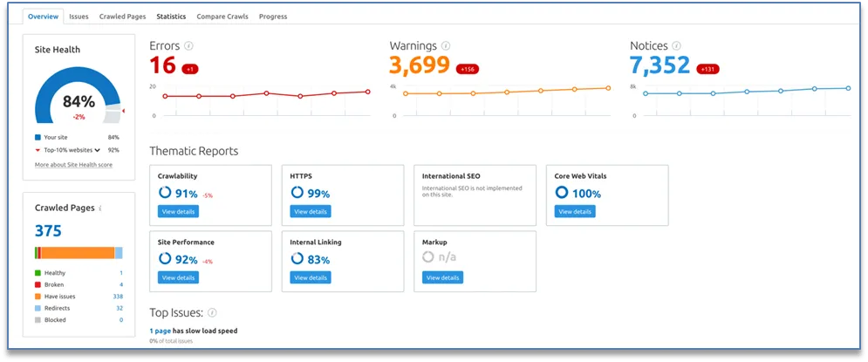Click View details in the Markup card
This screenshot has width=868, height=362.
[442, 277]
